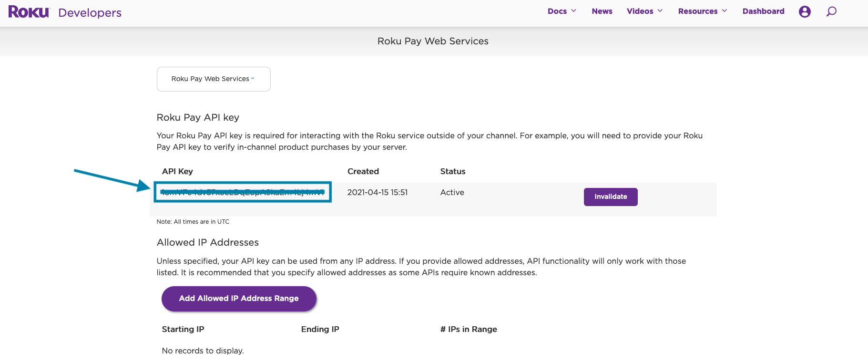Click the Developers text next to logo
Image resolution: width=868 pixels, height=363 pixels.
pyautogui.click(x=90, y=13)
